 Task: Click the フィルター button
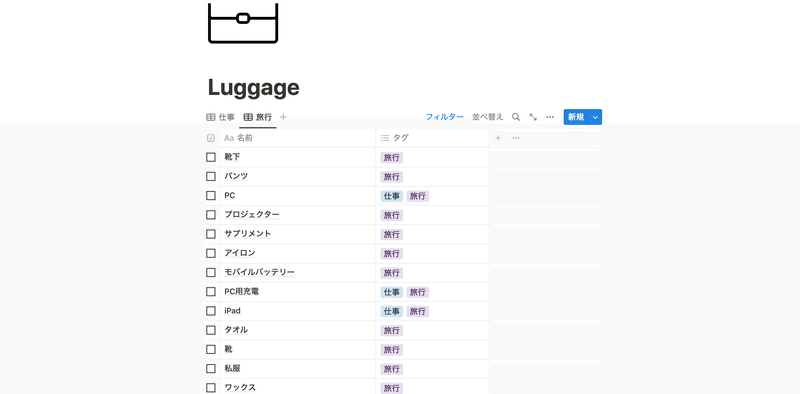(445, 117)
